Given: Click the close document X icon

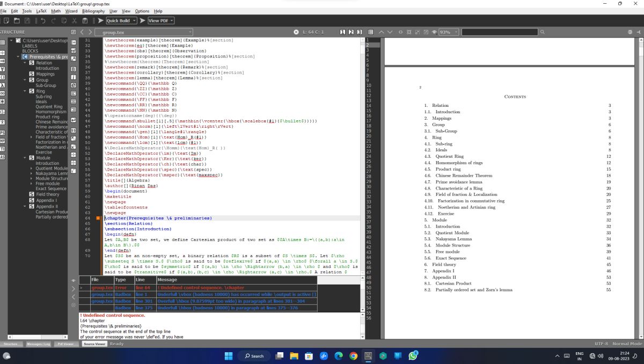Looking at the screenshot, I should click(x=296, y=32).
